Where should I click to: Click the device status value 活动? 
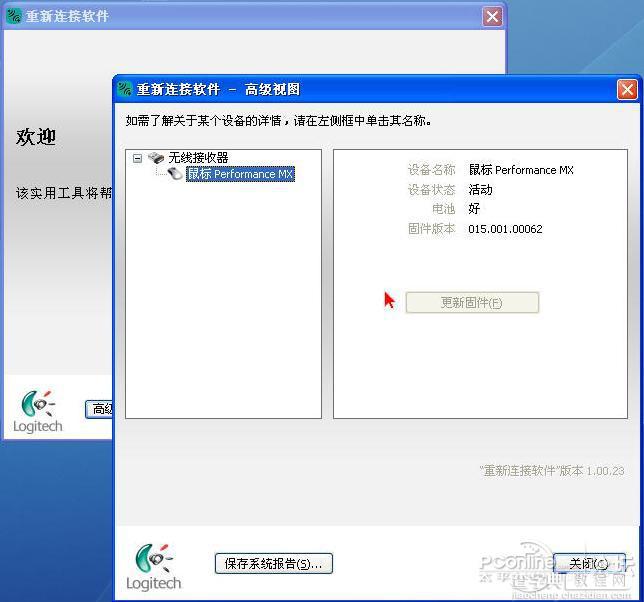[480, 189]
